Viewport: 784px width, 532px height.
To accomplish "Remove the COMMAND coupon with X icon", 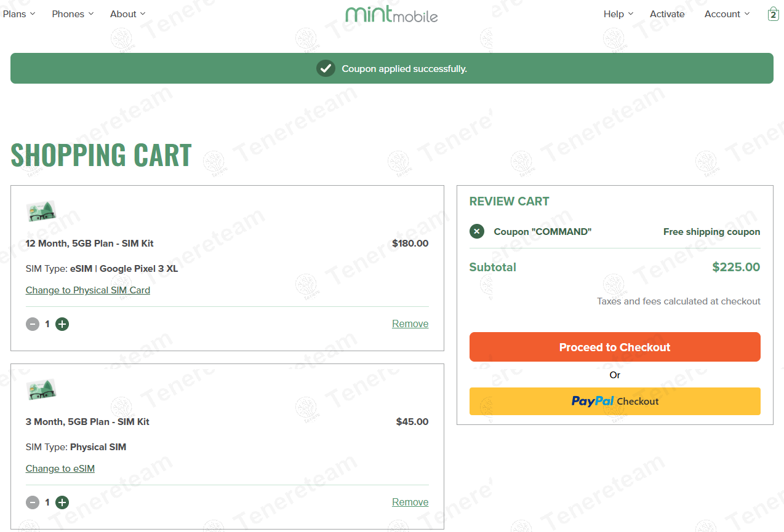I will pos(477,232).
